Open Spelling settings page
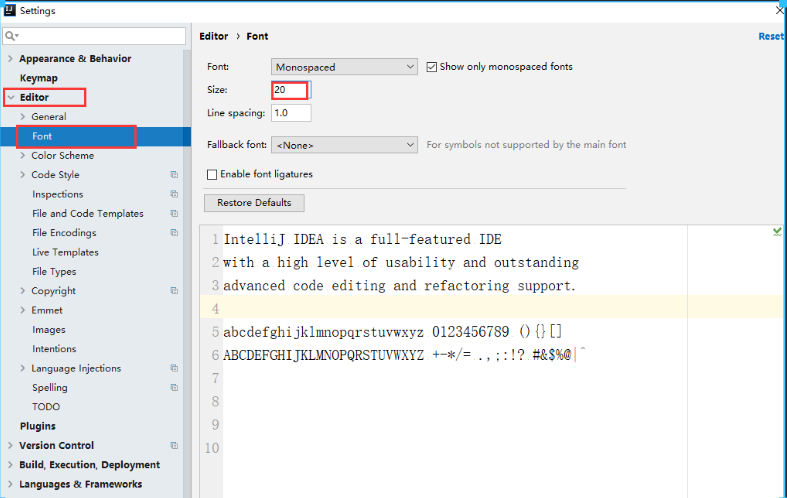The height and width of the screenshot is (498, 787). (x=50, y=388)
